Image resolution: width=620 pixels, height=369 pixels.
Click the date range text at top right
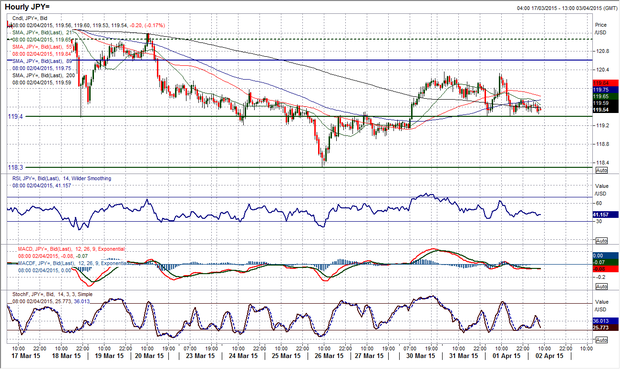(x=567, y=8)
